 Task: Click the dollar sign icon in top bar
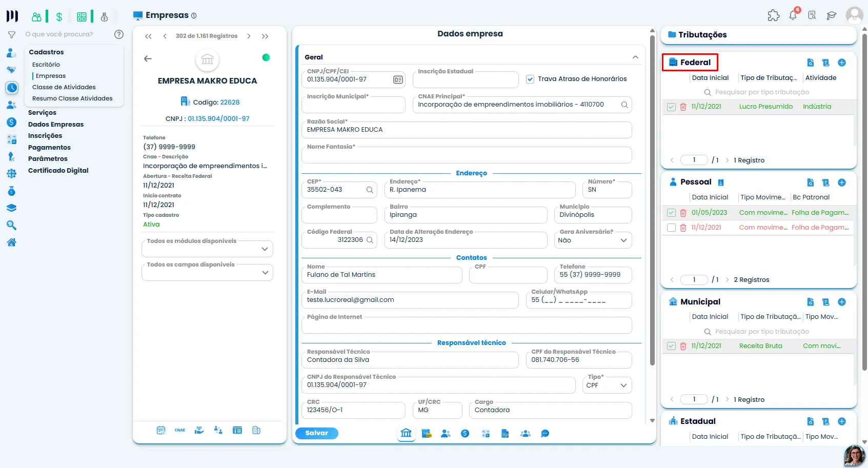pos(59,17)
